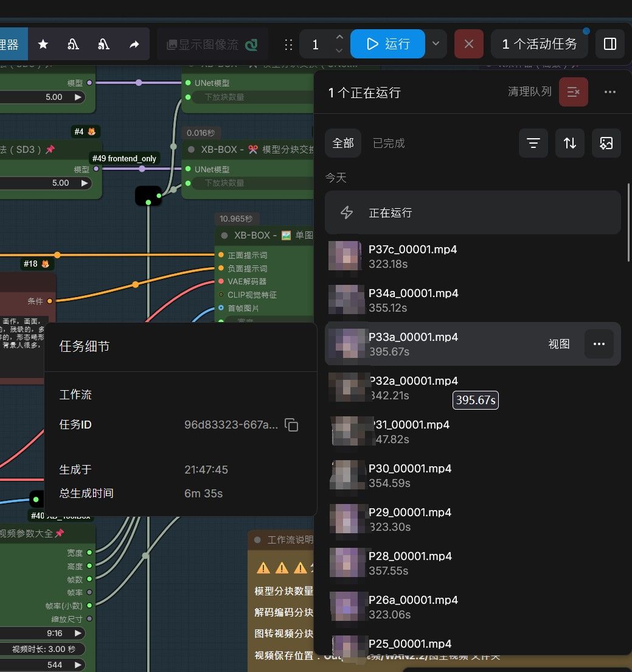
Task: Click the blue 运行 button
Action: pos(387,44)
